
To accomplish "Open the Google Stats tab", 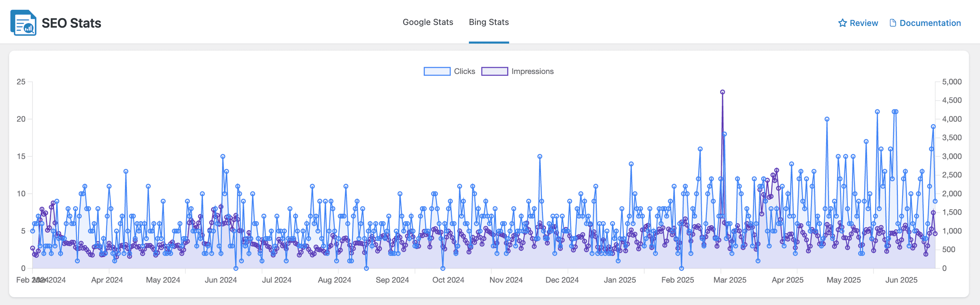I will tap(428, 22).
